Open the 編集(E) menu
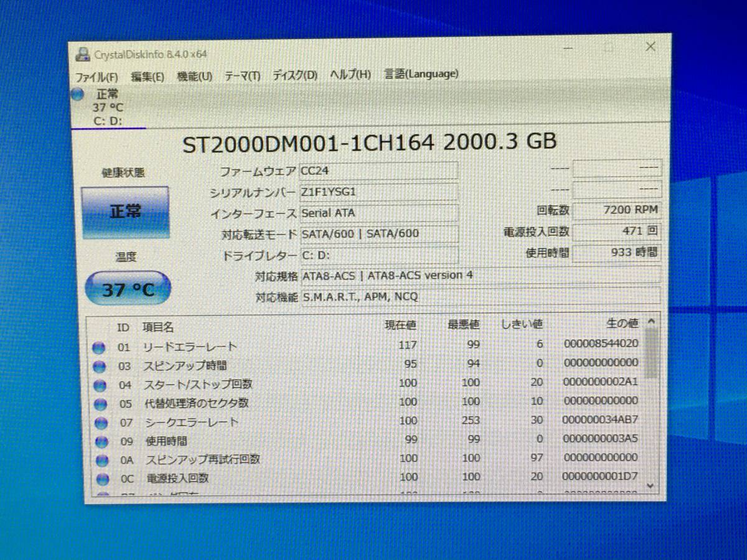 tap(148, 77)
